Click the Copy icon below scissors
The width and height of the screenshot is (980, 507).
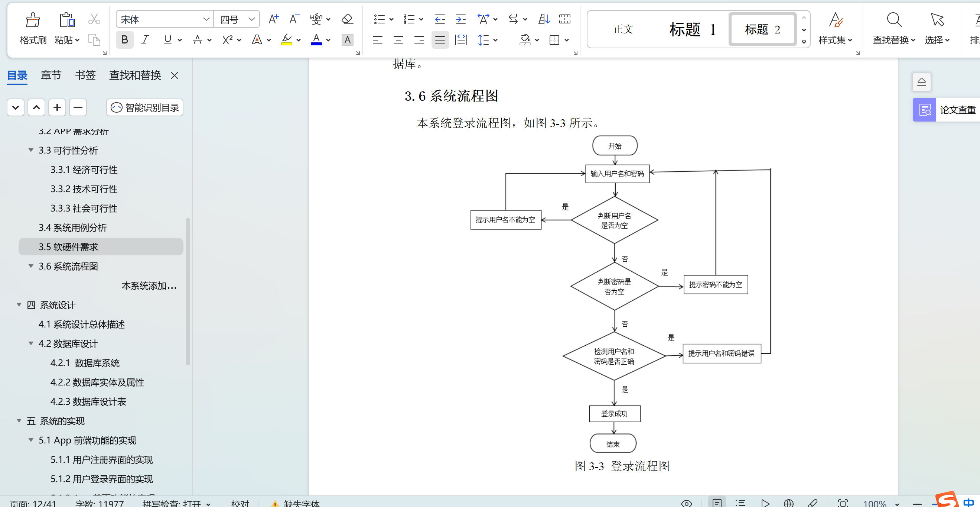point(94,40)
